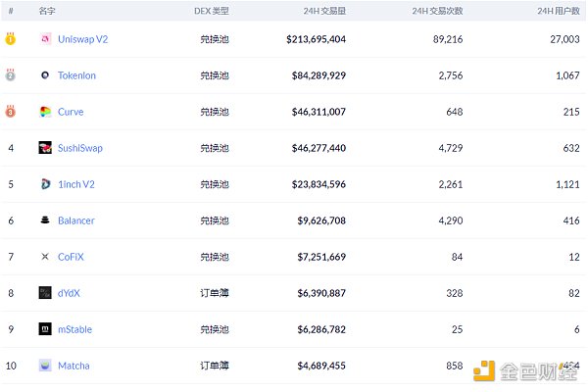This screenshot has width=588, height=392.
Task: Click the 1inch V2 logo icon
Action: (45, 184)
